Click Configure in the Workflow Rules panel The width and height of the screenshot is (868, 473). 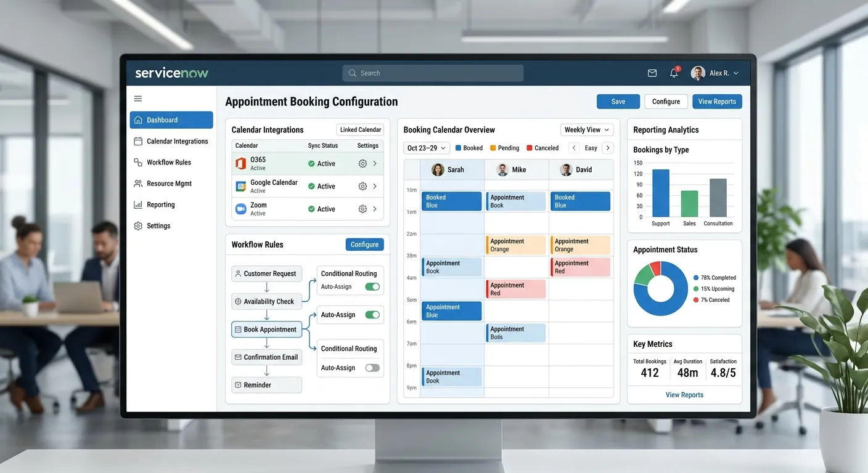(364, 245)
